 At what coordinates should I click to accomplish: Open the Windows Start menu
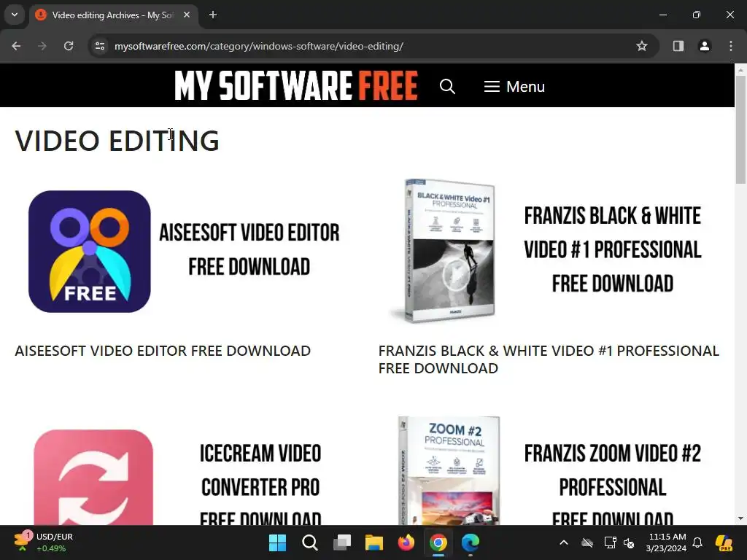(x=277, y=542)
